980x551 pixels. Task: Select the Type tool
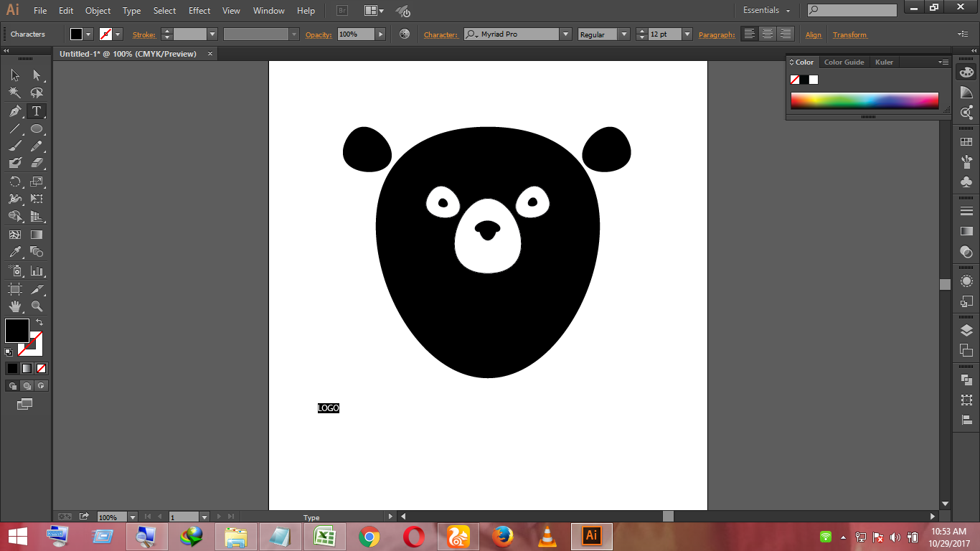click(37, 111)
